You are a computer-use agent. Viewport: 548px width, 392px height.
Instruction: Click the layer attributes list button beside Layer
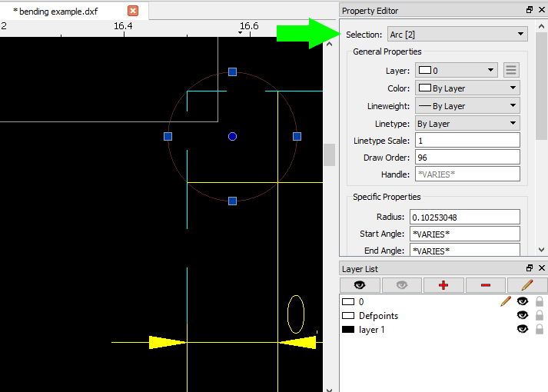[511, 70]
